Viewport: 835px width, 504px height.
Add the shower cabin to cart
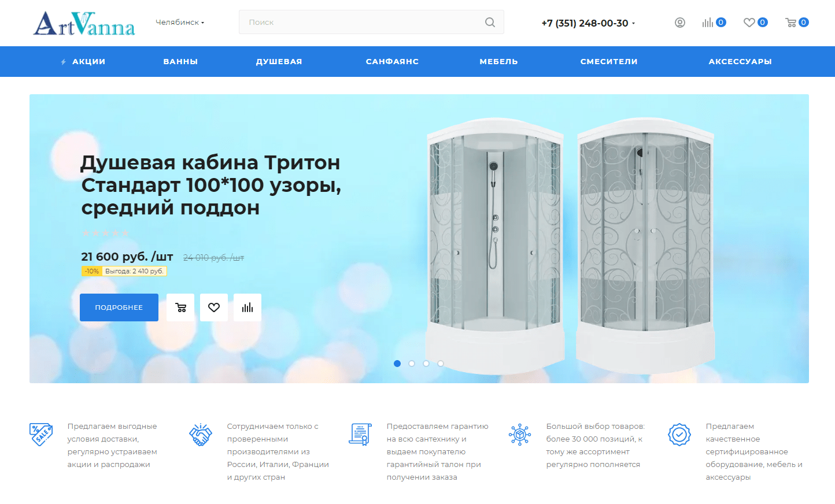pos(180,307)
